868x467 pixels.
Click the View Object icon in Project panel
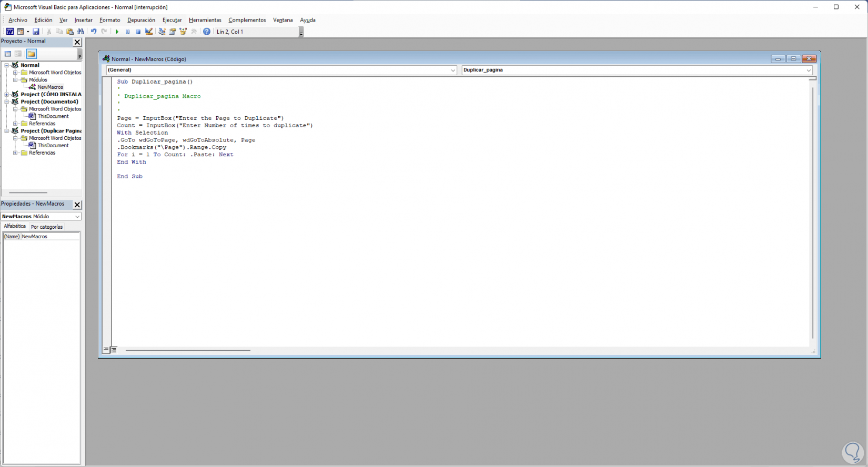(x=18, y=54)
